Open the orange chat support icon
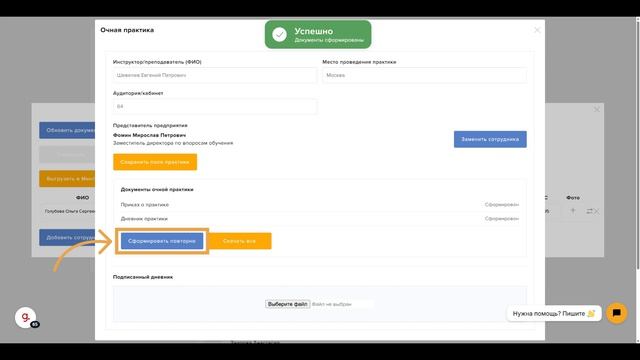Image resolution: width=640 pixels, height=360 pixels. (616, 313)
